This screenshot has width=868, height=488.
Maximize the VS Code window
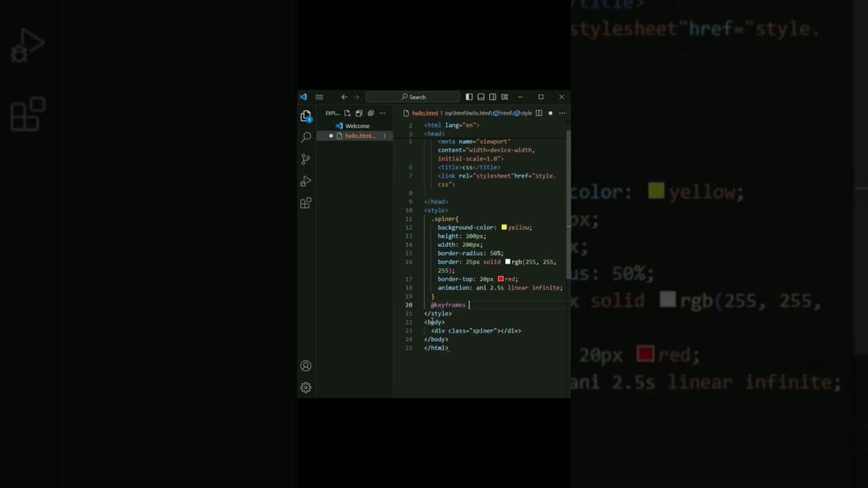pos(540,97)
